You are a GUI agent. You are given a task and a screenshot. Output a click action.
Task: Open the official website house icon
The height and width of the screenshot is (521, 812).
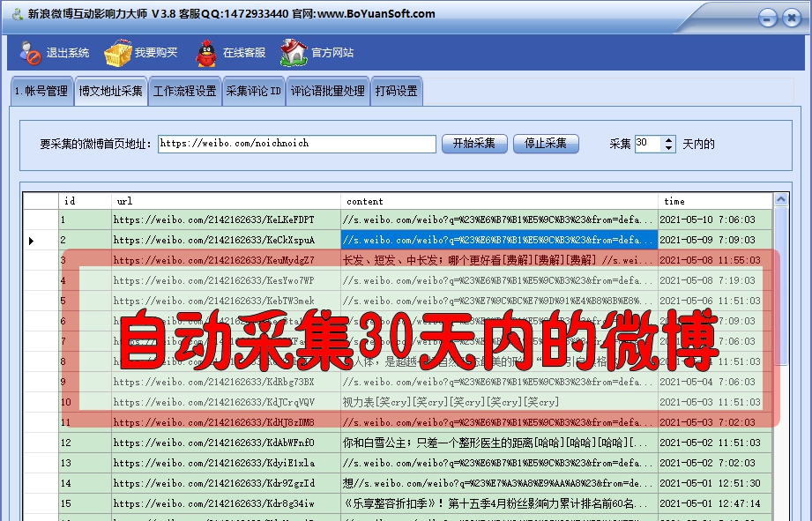pos(294,53)
